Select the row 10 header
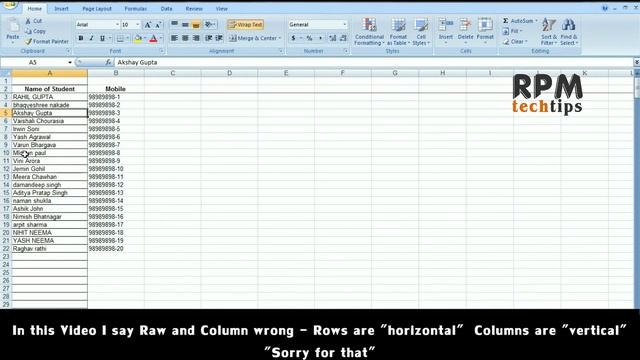The image size is (640, 360). pos(6,153)
